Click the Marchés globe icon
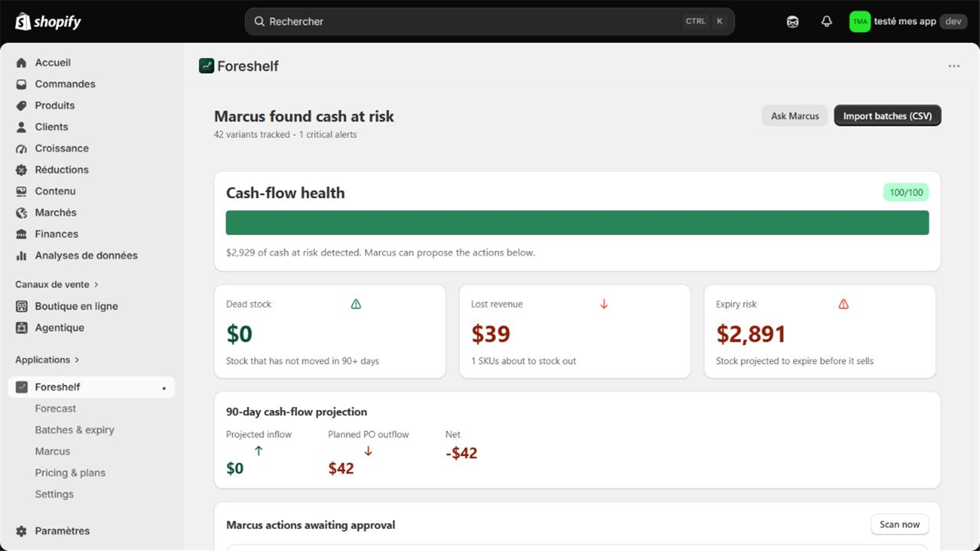 click(x=21, y=212)
